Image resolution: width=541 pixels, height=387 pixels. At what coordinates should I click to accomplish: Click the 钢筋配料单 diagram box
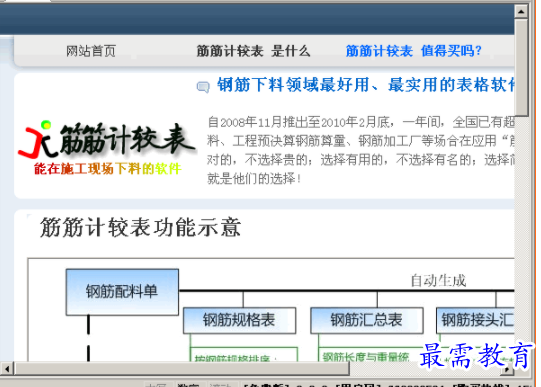[122, 292]
